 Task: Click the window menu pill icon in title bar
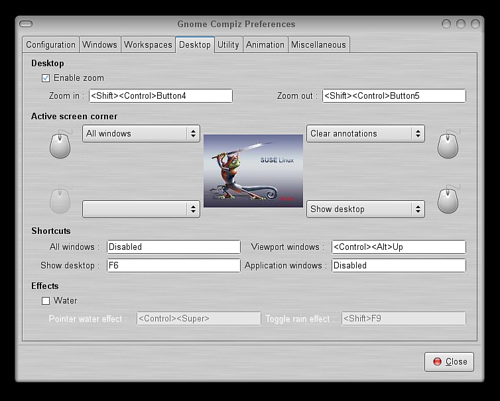point(26,24)
